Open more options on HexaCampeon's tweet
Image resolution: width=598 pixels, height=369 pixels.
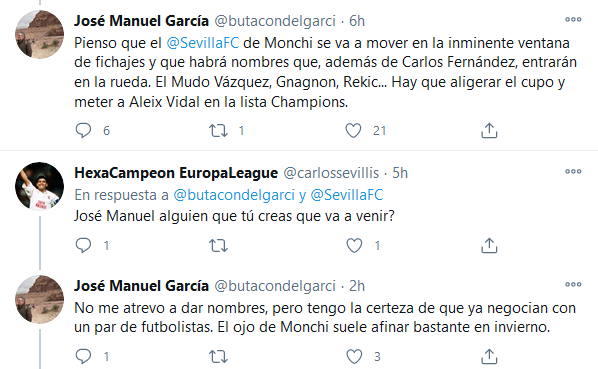(x=573, y=172)
